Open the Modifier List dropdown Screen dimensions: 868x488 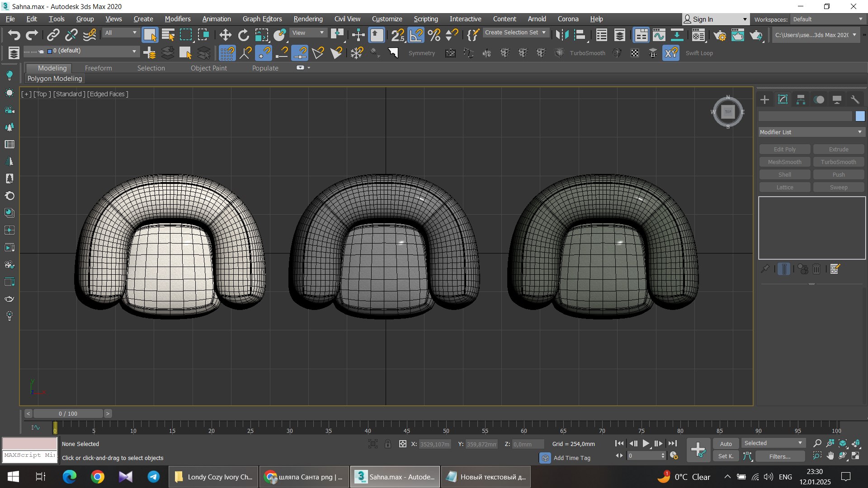pos(811,132)
